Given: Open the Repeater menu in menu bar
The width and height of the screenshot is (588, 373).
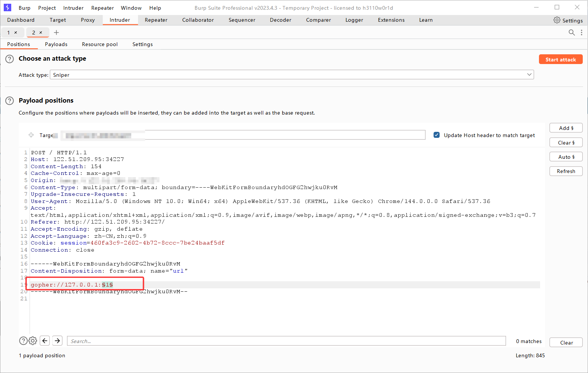Looking at the screenshot, I should pyautogui.click(x=103, y=8).
